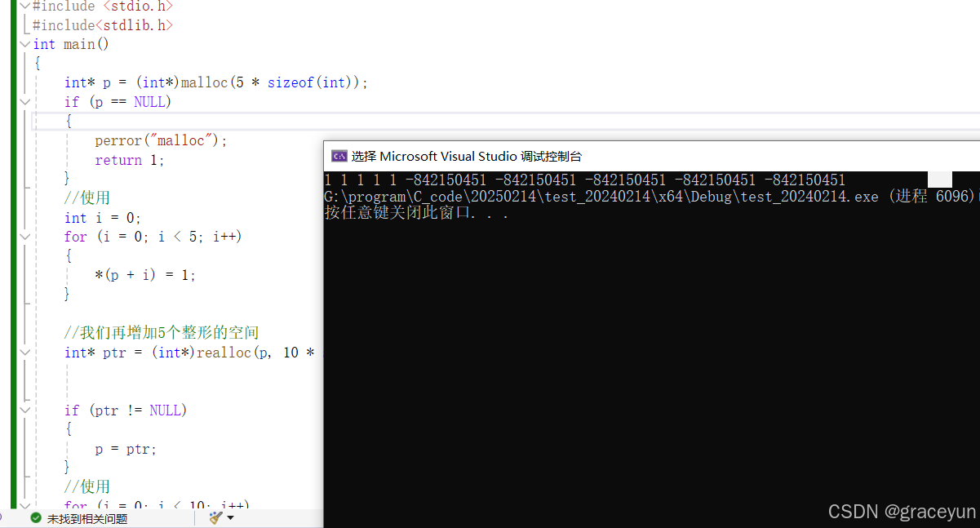Collapse the for (i = 0; i < 5; i++) loop
The width and height of the screenshot is (980, 528).
pos(25,237)
